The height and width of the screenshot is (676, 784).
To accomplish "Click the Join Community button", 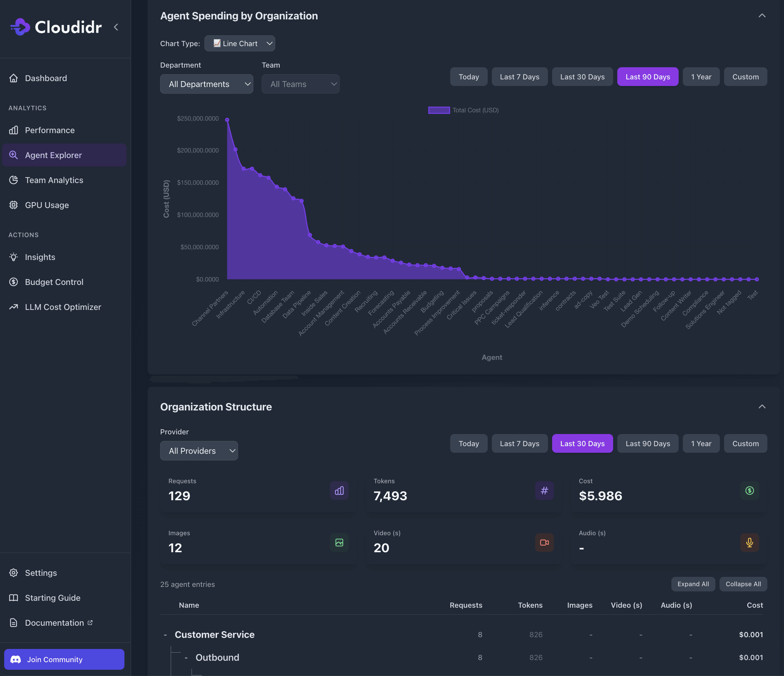I will click(64, 659).
